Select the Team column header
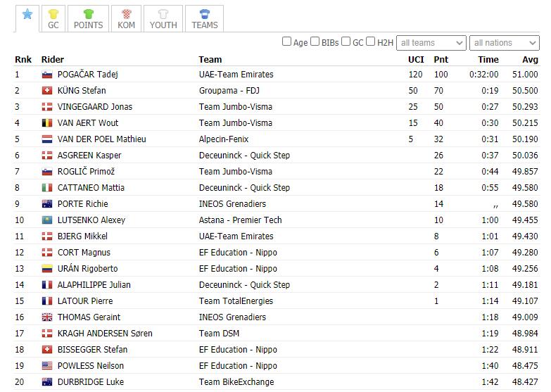This screenshot has width=551, height=392. point(210,59)
